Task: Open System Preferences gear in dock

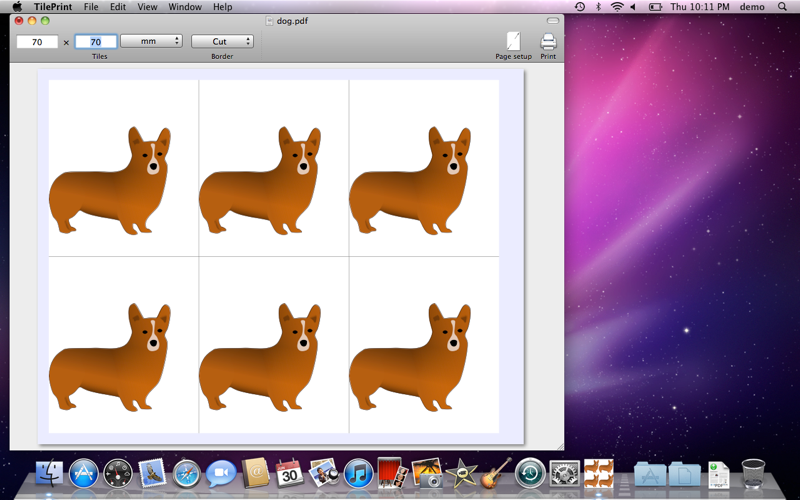Action: tap(564, 473)
